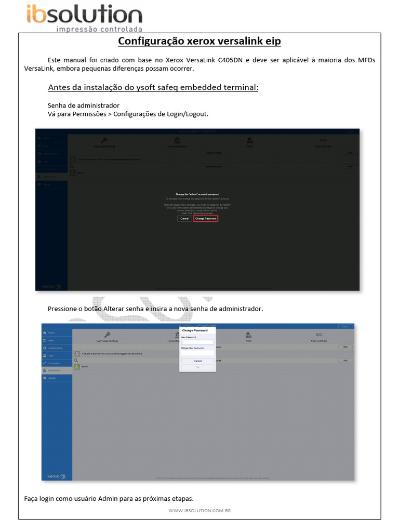Viewport: 399px width, 532px height.
Task: Select green admin avatar in dark screenshot
Action: pos(73,172)
